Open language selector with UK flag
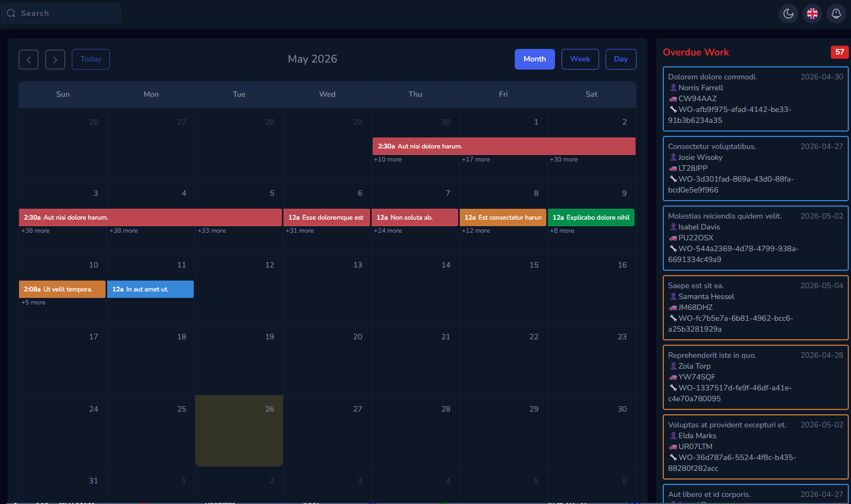The height and width of the screenshot is (504, 851). click(x=812, y=14)
